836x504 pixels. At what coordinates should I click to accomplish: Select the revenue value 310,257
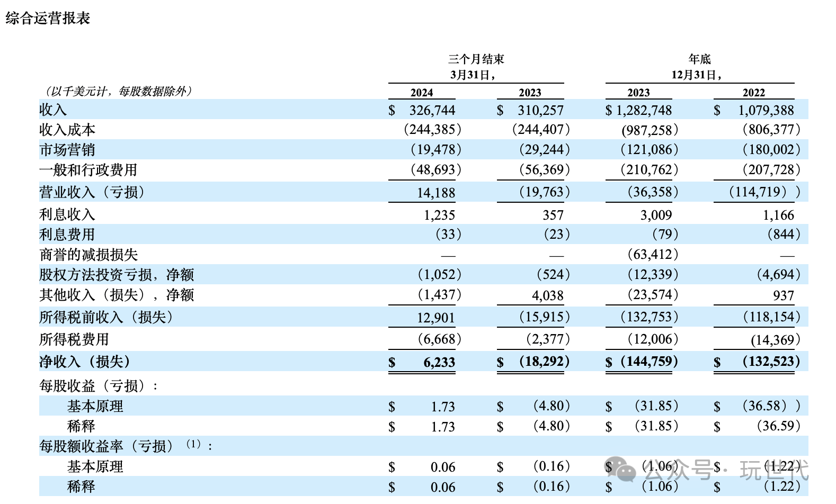(541, 110)
